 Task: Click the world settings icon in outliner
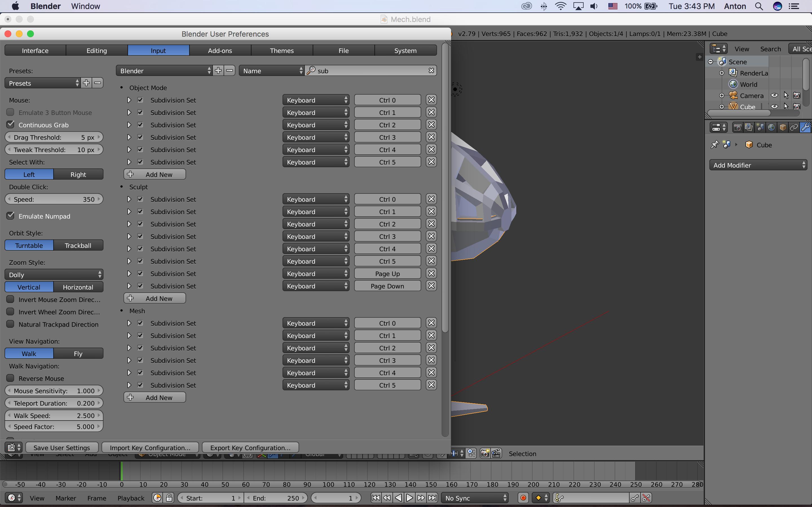click(x=734, y=84)
